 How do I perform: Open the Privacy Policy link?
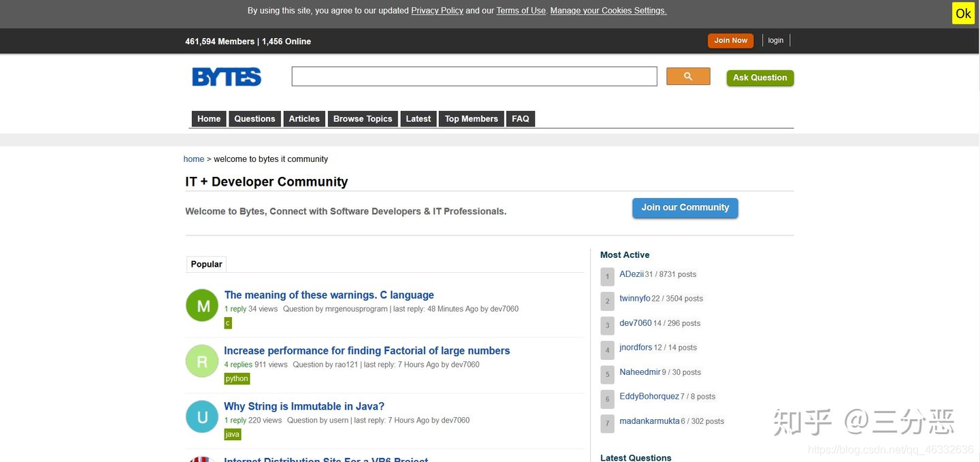pos(437,11)
